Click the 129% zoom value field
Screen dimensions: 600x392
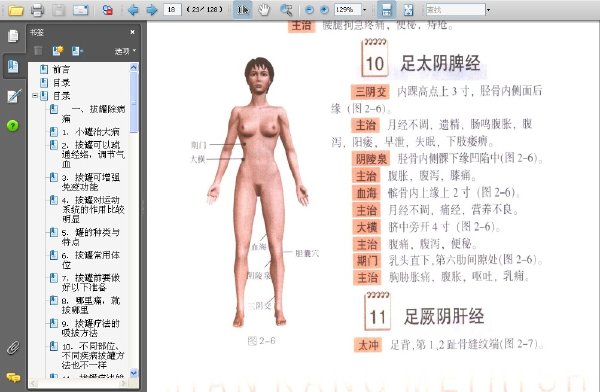coord(347,9)
